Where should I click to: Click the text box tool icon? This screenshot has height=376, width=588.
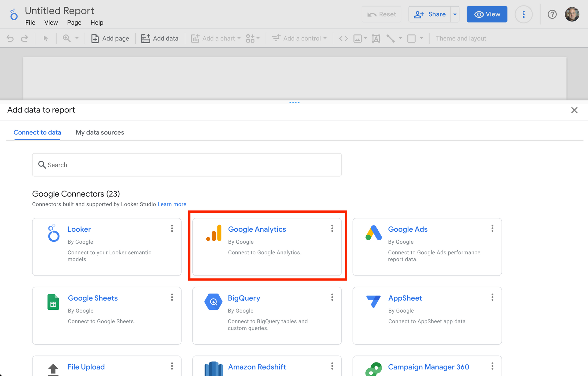376,38
